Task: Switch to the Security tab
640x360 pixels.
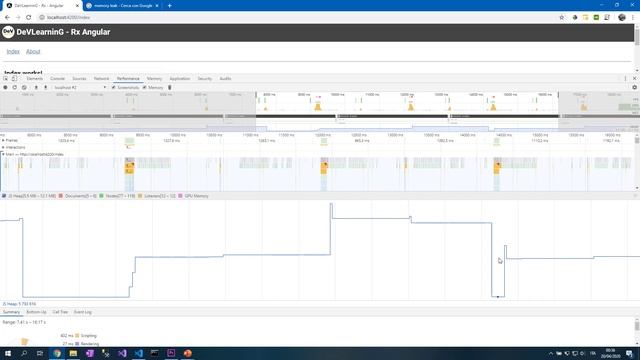Action: (x=204, y=78)
